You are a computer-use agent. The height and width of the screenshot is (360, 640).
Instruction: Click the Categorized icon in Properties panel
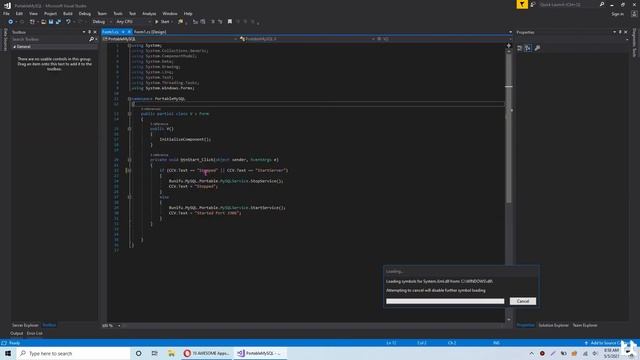click(x=520, y=48)
